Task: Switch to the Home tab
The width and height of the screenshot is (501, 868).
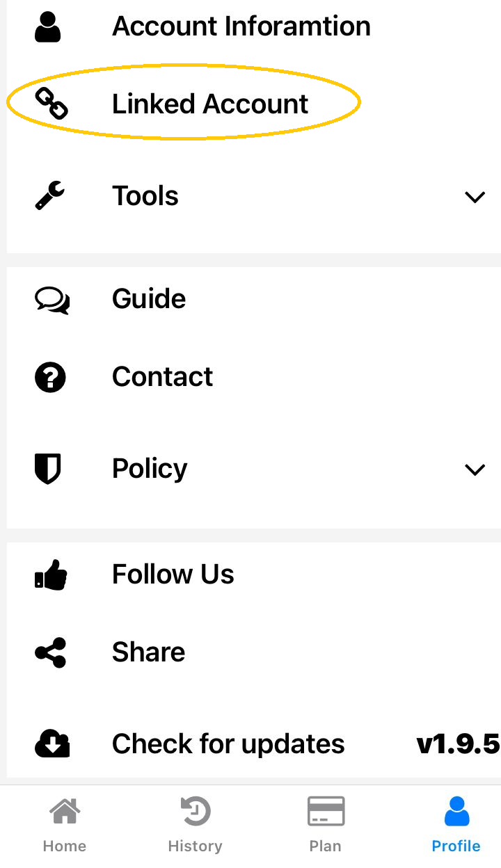Action: [x=64, y=824]
